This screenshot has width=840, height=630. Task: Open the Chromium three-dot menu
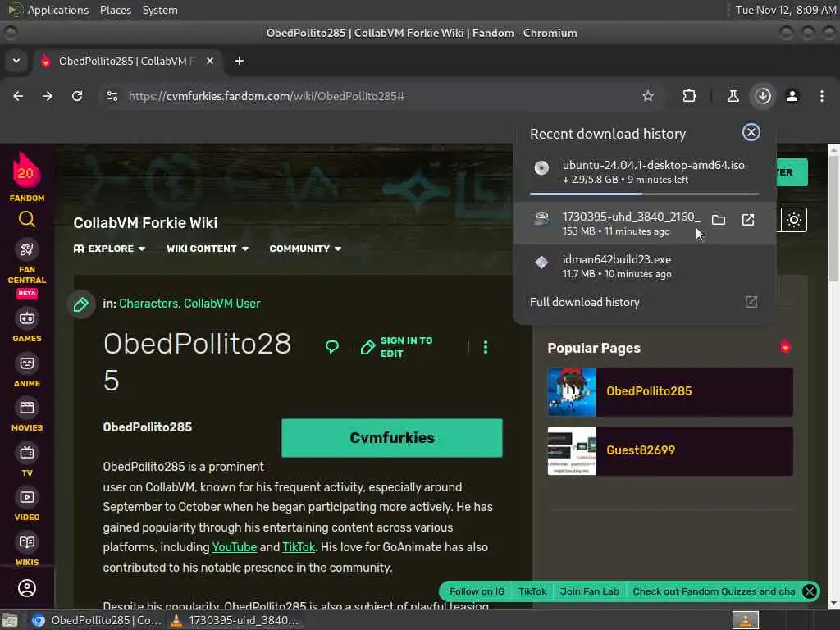coord(822,96)
